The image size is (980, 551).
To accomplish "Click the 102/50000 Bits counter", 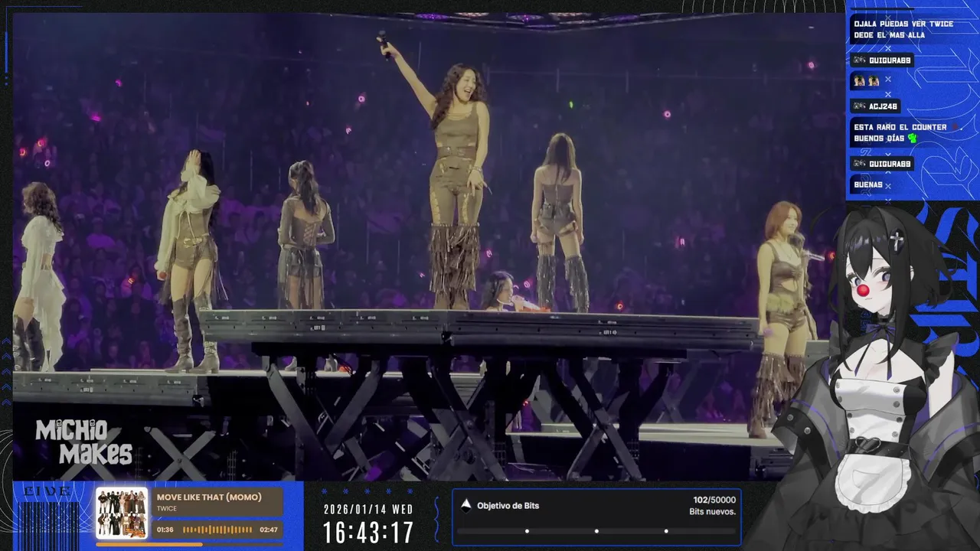I will pyautogui.click(x=714, y=500).
